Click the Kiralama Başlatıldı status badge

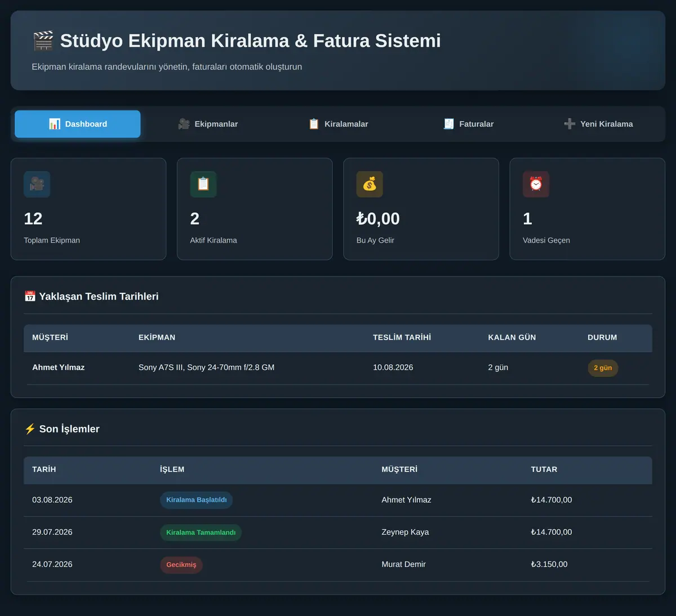[x=197, y=500]
